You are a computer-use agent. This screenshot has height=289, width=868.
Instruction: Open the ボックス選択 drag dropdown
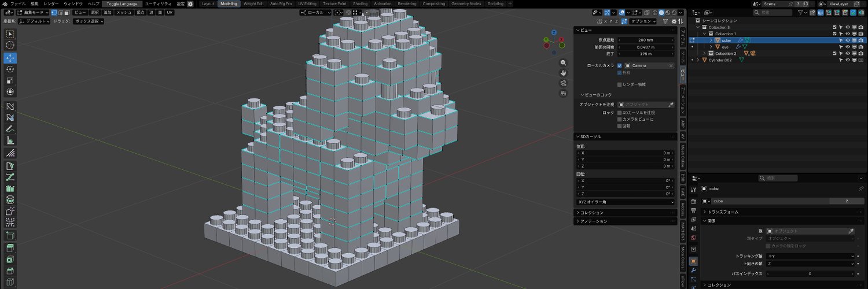[x=89, y=21]
